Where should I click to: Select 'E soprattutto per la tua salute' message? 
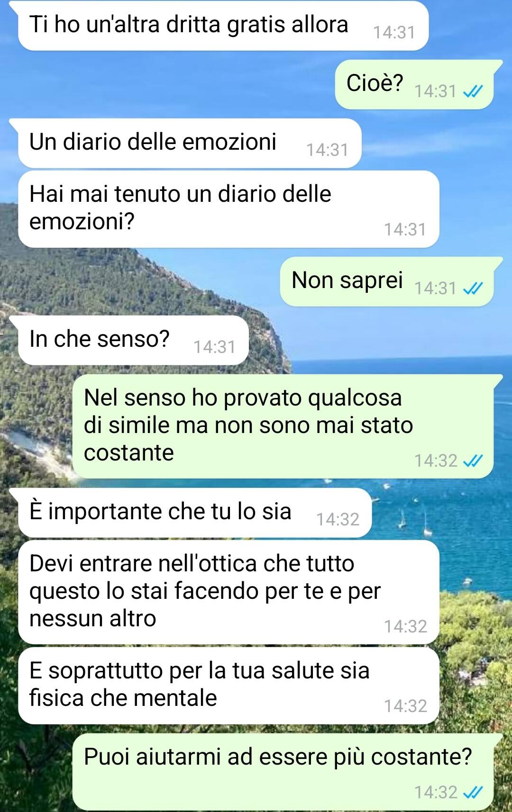coord(229,686)
